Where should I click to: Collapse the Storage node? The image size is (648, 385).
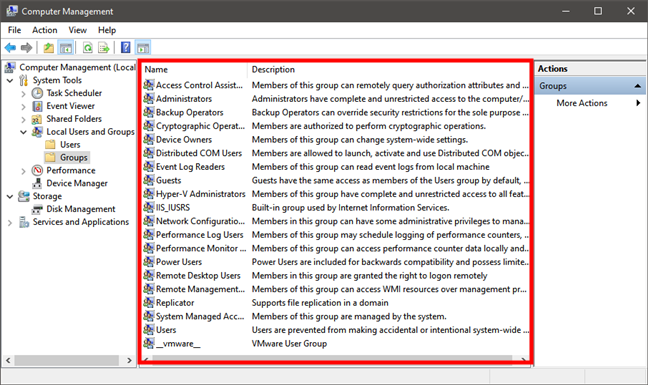(x=10, y=197)
